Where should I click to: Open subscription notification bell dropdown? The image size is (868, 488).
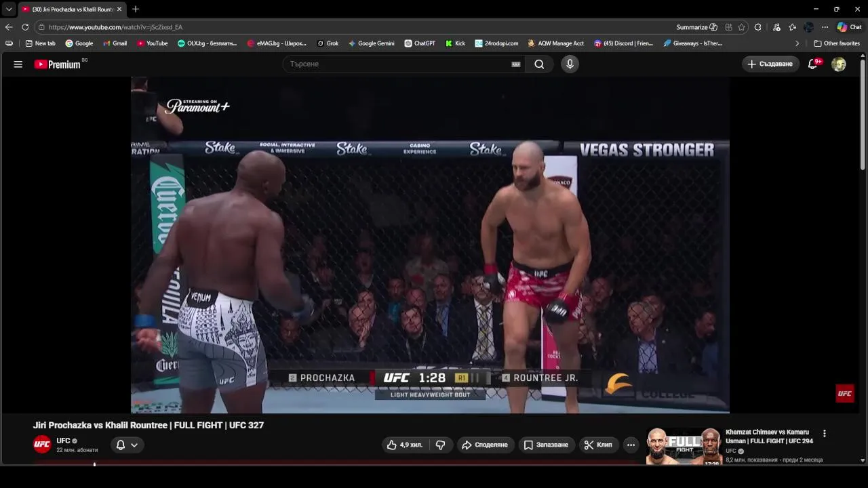click(127, 445)
